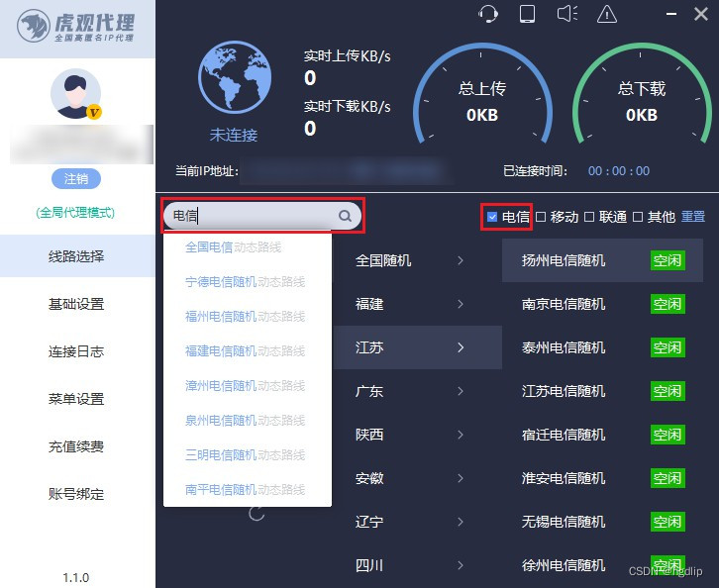Open the 基础设置 menu
The width and height of the screenshot is (719, 588).
pyautogui.click(x=77, y=303)
